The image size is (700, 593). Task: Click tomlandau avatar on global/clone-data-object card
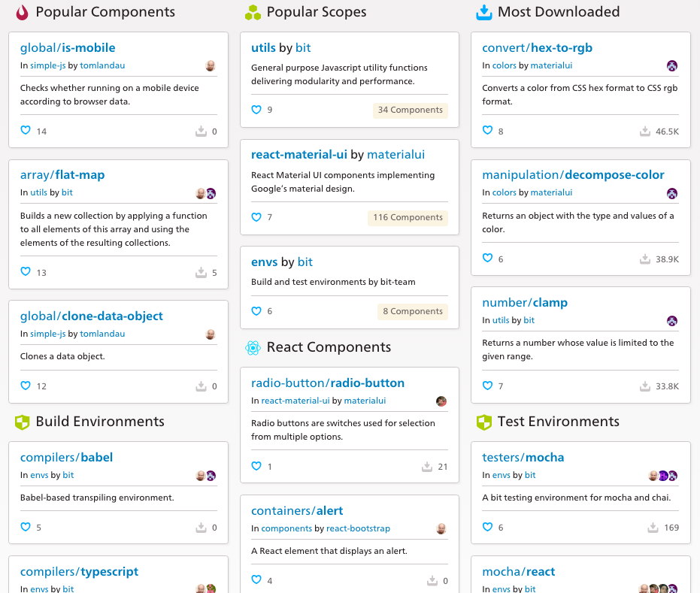pos(211,334)
